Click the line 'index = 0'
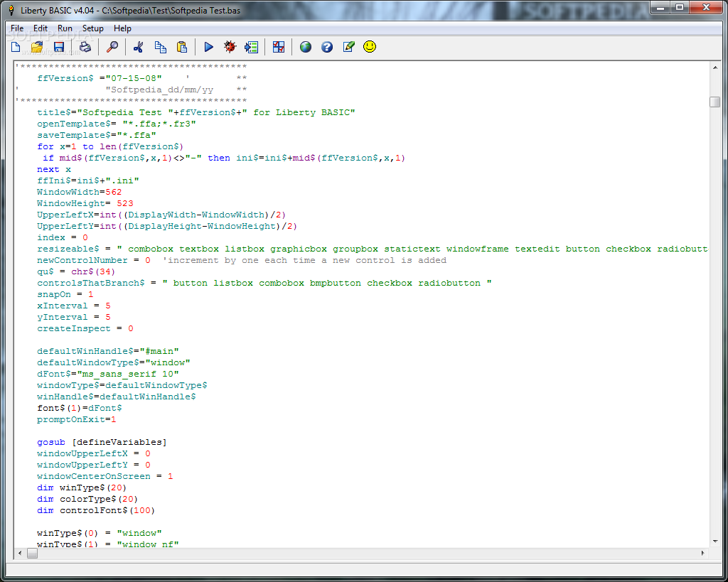 pos(63,237)
